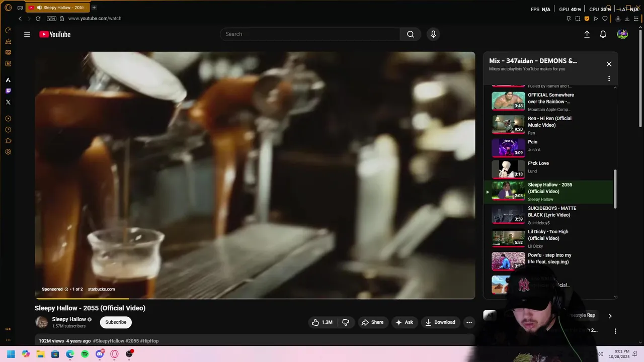The width and height of the screenshot is (644, 362).
Task: Go back to the previous page
Action: coord(20,19)
